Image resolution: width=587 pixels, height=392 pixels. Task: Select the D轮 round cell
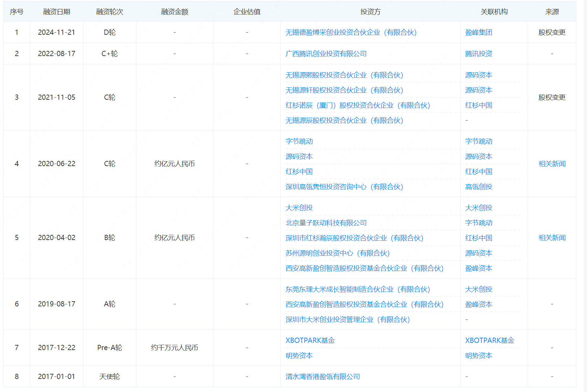[109, 32]
